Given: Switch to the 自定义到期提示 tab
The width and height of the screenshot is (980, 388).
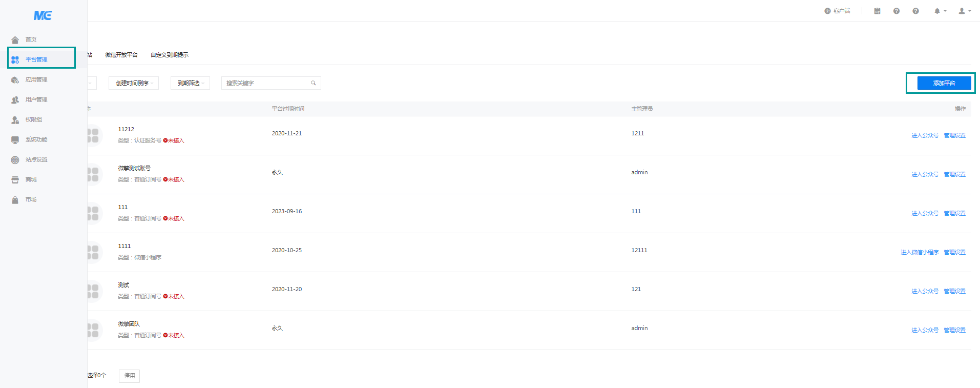Looking at the screenshot, I should 170,55.
